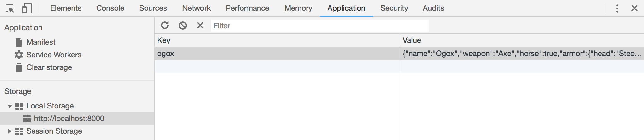Screen dimensions: 644x140
Task: Click the Key column header
Action: (164, 40)
